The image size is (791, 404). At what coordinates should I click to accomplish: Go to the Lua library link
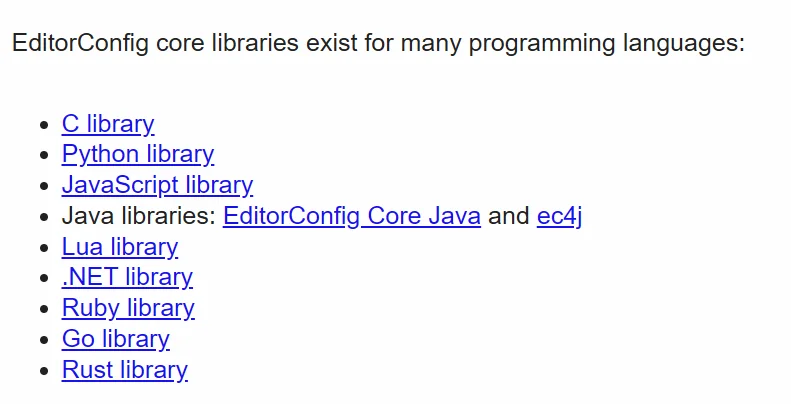(x=120, y=247)
